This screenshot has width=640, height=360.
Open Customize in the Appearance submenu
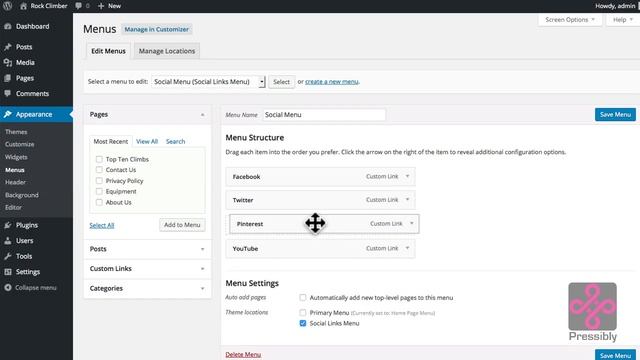point(20,144)
